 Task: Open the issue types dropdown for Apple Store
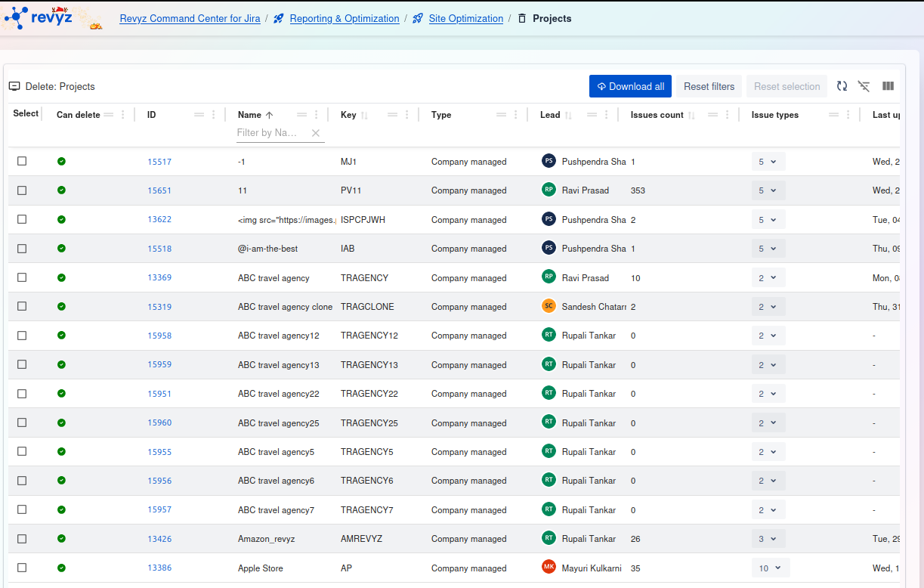[770, 568]
